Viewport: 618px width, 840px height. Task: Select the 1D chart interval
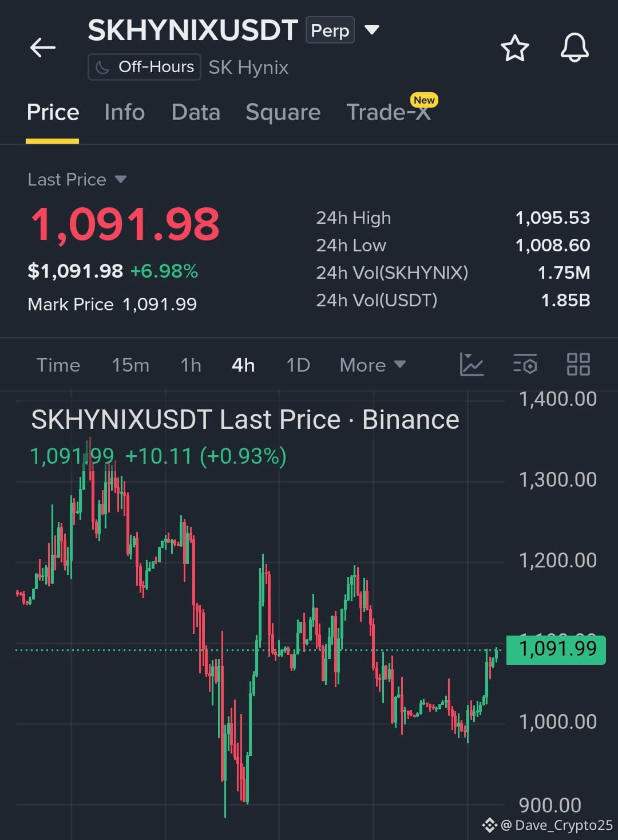click(298, 365)
